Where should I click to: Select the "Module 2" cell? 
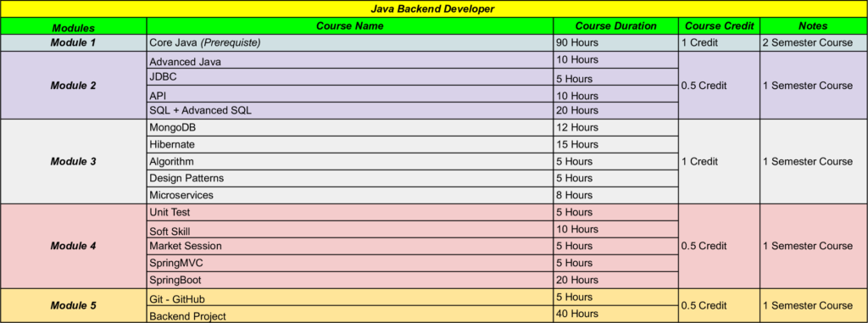pyautogui.click(x=74, y=86)
